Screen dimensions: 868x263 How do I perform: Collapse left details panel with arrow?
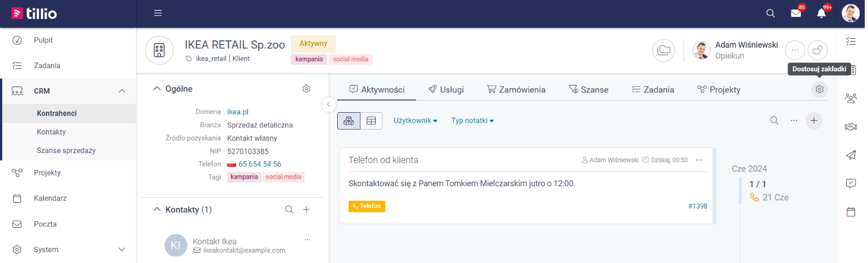[x=328, y=104]
